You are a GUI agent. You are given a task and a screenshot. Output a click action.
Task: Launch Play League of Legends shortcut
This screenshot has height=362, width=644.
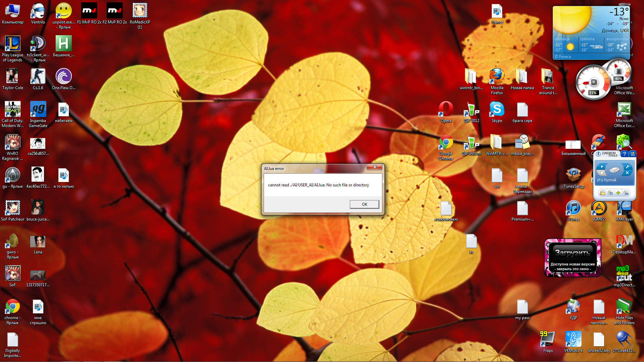(12, 49)
